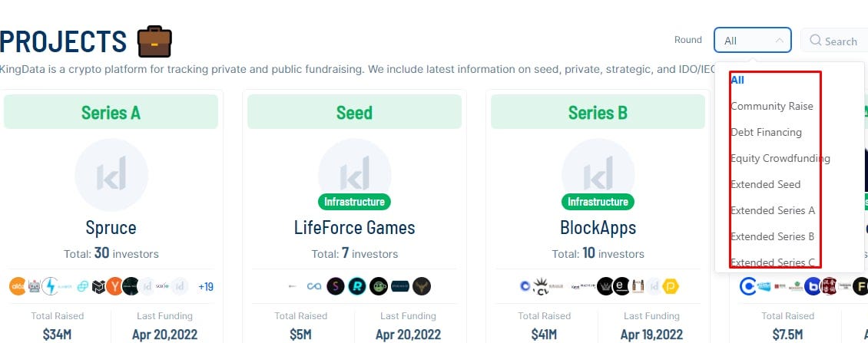Select Equity Crowdfunding option
868x343 pixels.
tap(780, 158)
